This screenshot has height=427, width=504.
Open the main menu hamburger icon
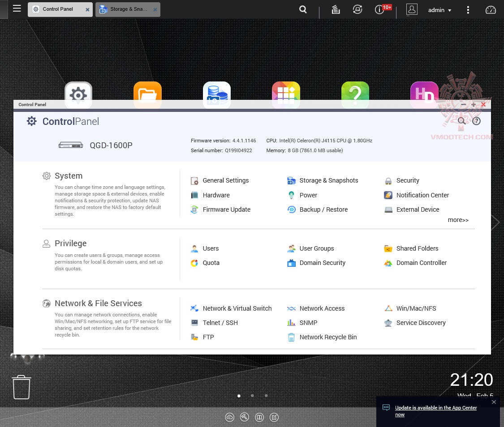17,9
